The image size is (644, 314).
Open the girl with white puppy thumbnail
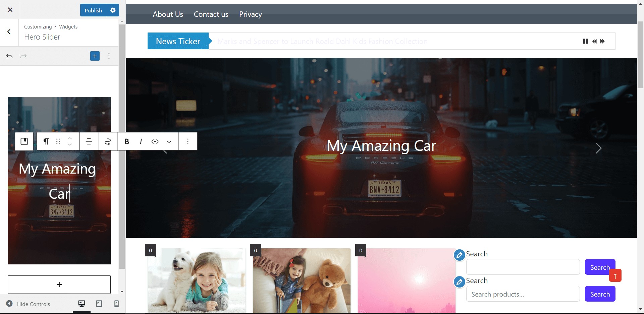point(197,281)
